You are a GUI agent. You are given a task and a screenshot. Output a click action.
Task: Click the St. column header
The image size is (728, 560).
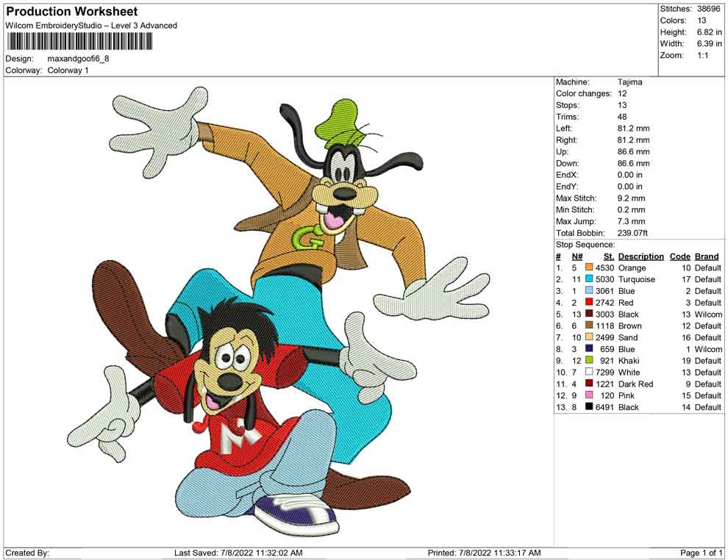click(x=609, y=256)
